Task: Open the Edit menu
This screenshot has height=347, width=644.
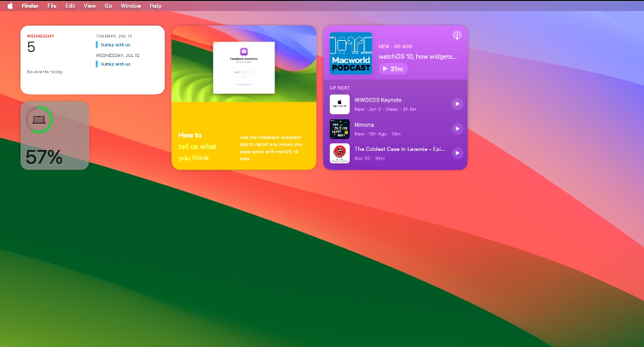Action: point(70,5)
